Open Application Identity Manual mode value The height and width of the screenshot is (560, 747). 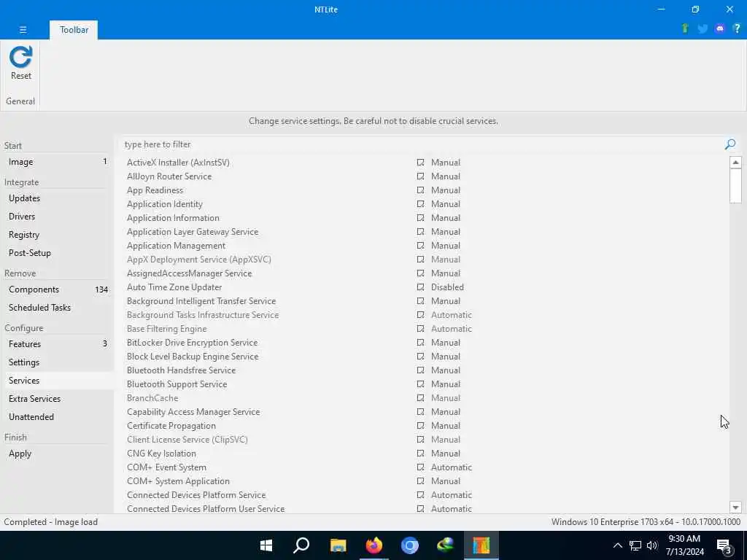coord(446,204)
